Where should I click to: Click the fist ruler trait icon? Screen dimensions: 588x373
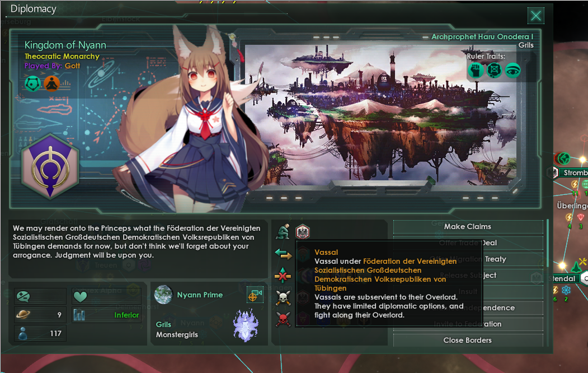[x=476, y=70]
